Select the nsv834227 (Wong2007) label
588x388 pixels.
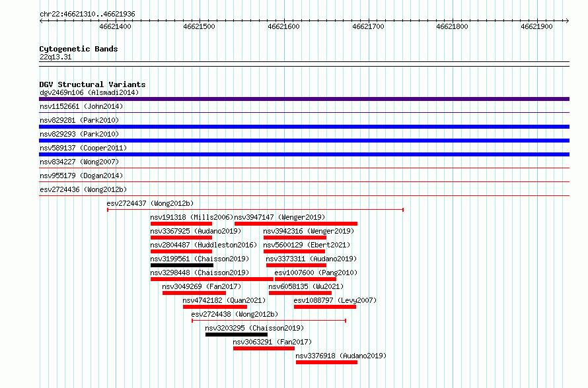(79, 162)
